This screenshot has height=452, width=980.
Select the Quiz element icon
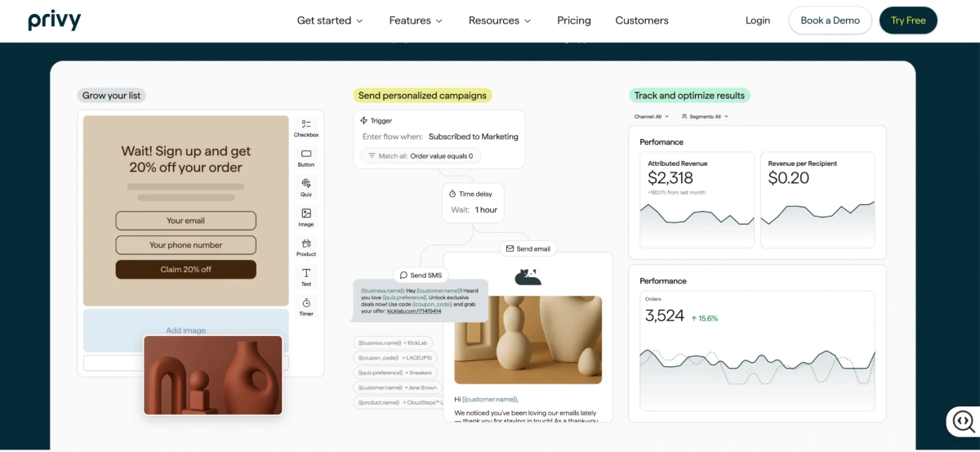(306, 183)
